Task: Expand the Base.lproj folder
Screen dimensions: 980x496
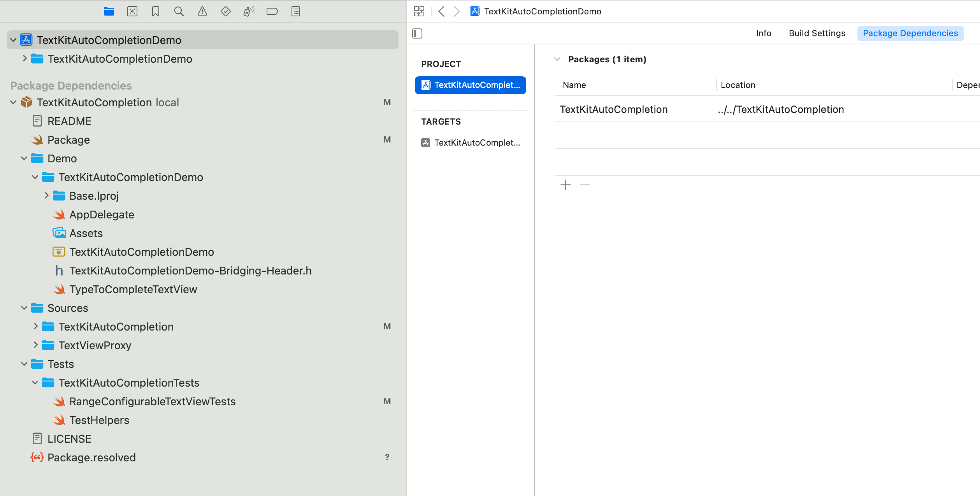Action: tap(46, 195)
